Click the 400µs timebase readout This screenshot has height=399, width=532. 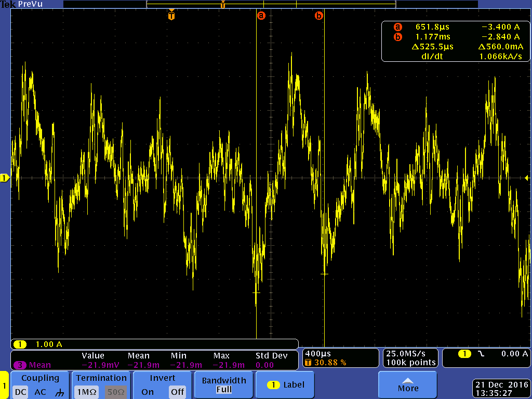point(318,353)
